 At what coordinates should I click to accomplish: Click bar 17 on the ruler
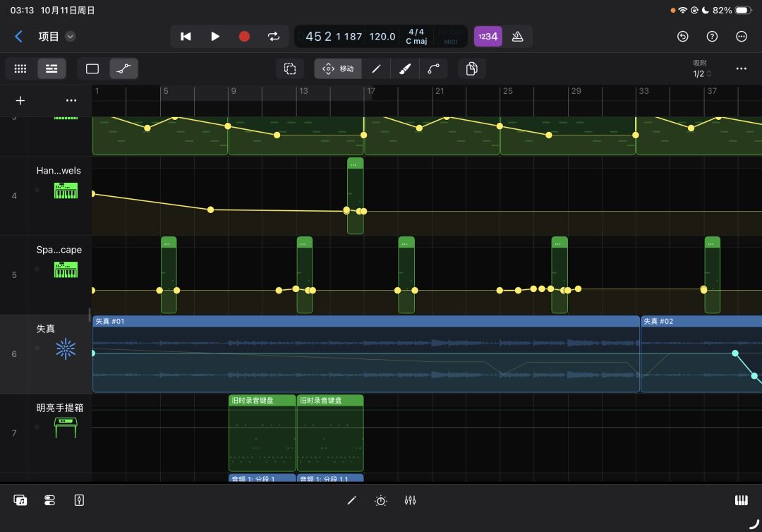coord(371,91)
